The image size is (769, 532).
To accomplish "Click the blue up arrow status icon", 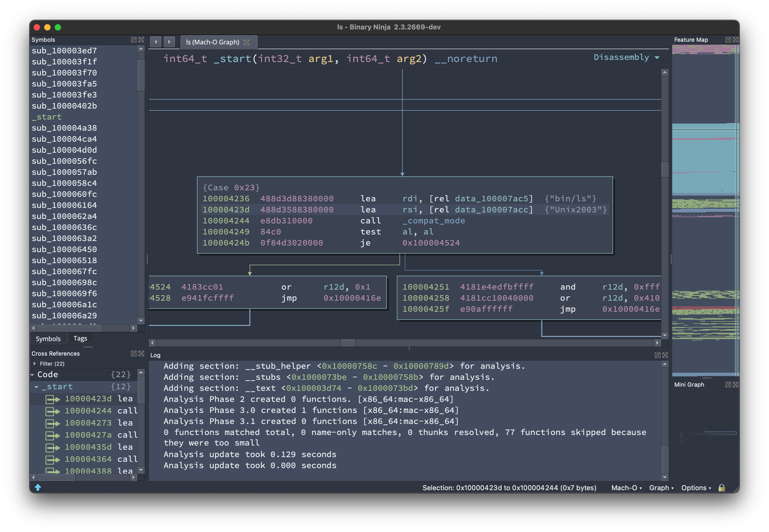I will coord(38,487).
